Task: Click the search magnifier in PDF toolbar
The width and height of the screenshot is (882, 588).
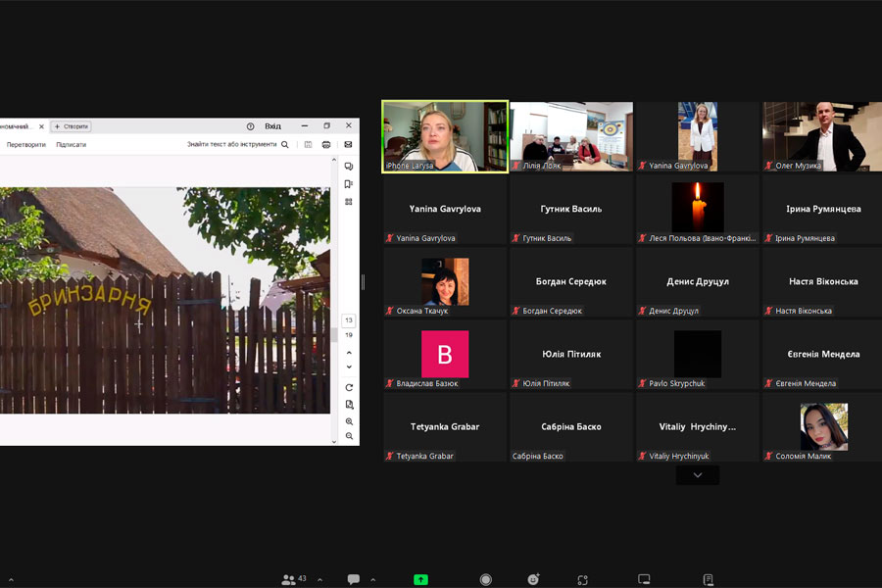Action: [x=285, y=144]
